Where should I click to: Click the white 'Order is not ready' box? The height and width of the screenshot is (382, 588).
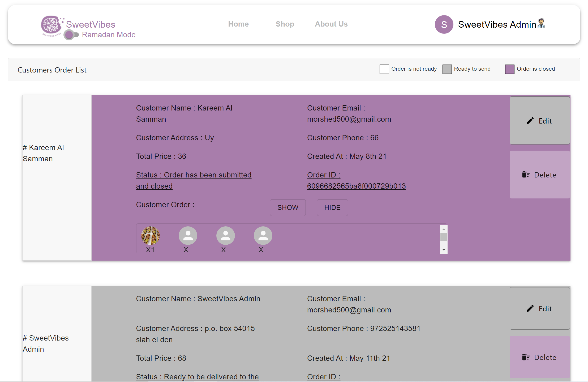pyautogui.click(x=384, y=69)
